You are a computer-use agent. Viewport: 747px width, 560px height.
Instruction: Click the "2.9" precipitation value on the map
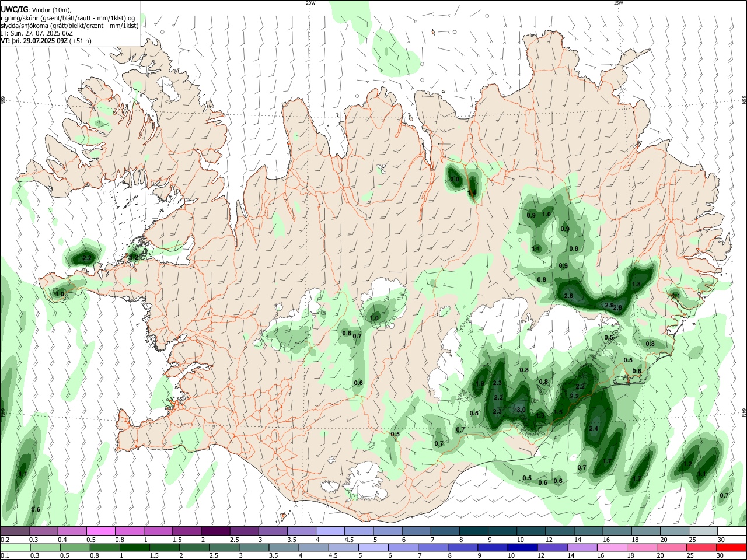click(x=609, y=305)
